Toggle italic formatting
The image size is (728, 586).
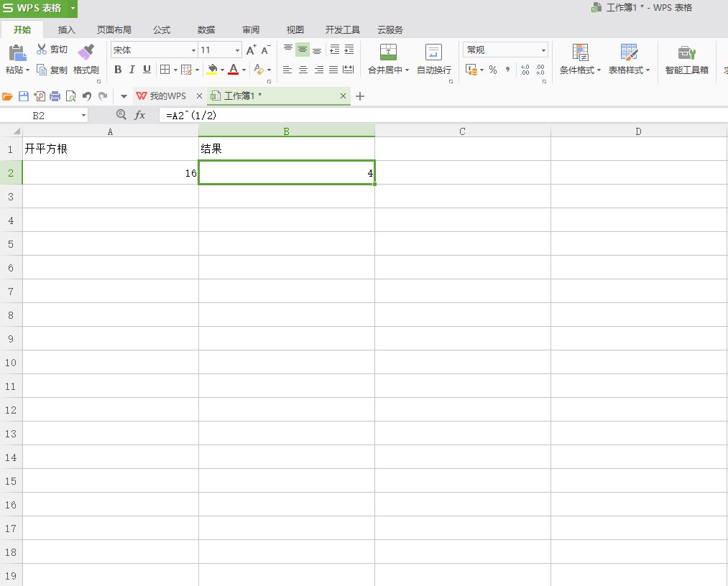[x=132, y=70]
